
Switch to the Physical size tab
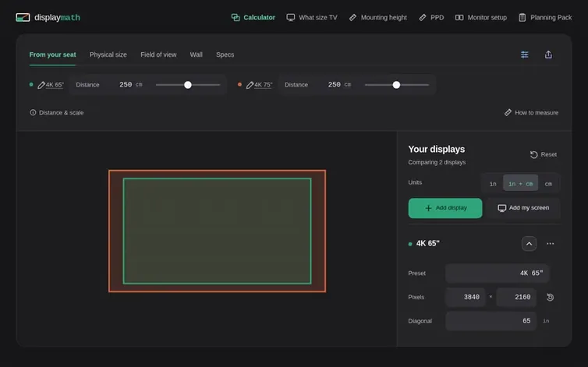(x=108, y=55)
